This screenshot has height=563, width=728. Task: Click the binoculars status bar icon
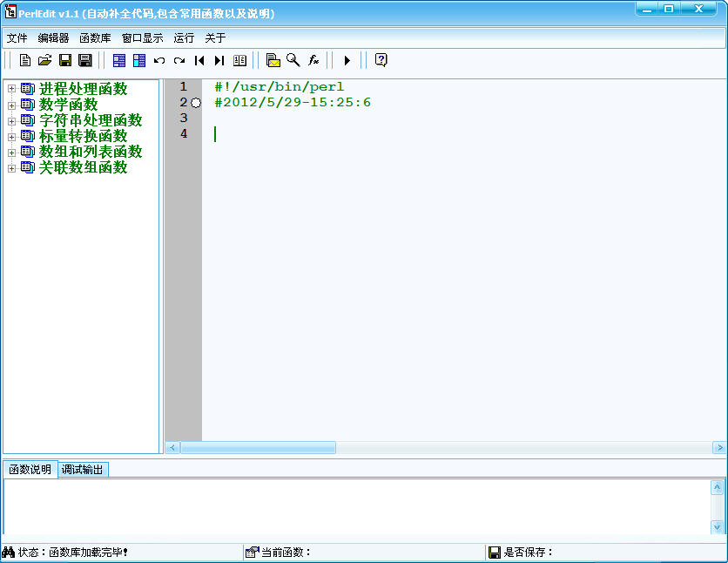pyautogui.click(x=9, y=552)
